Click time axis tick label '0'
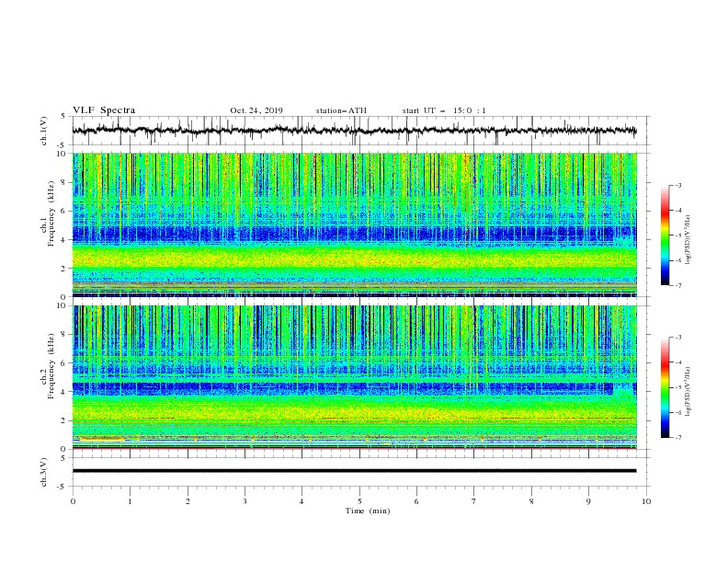Screen dimensions: 728x563 73,501
